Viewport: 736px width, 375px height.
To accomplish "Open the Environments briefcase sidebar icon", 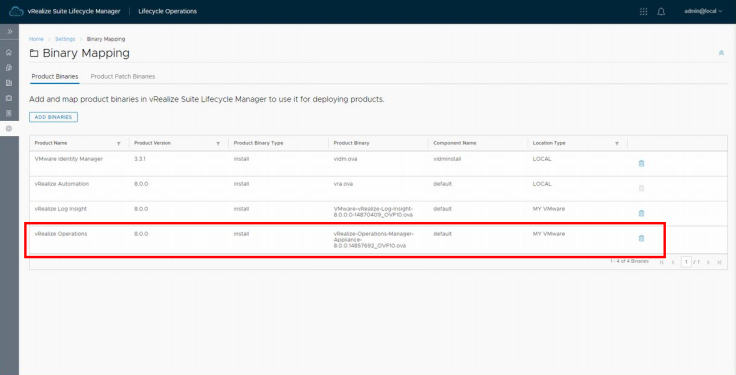I will 9,98.
